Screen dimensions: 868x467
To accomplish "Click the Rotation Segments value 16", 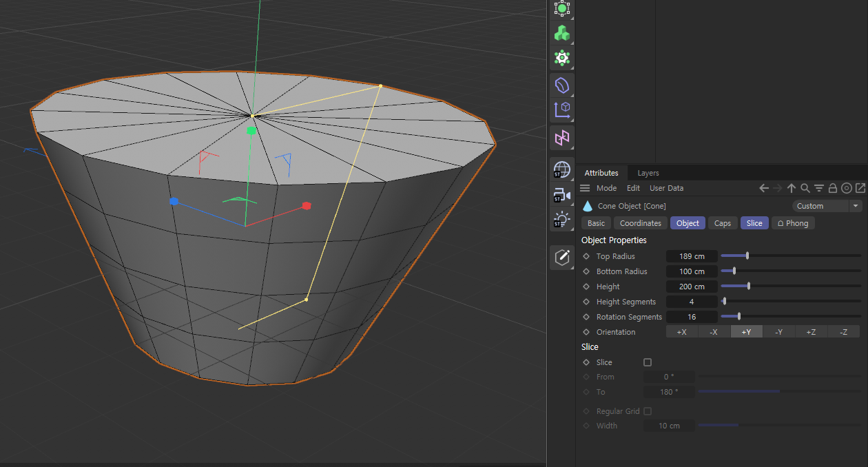I will [x=692, y=317].
